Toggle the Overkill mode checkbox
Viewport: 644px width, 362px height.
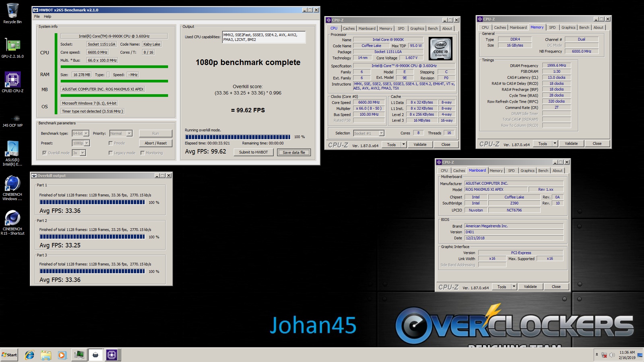(44, 153)
